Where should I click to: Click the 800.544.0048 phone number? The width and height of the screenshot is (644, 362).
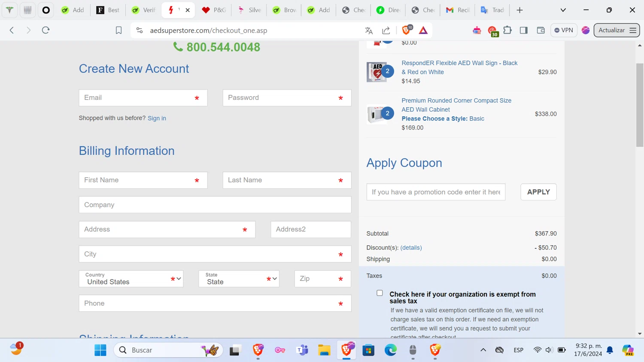(223, 47)
